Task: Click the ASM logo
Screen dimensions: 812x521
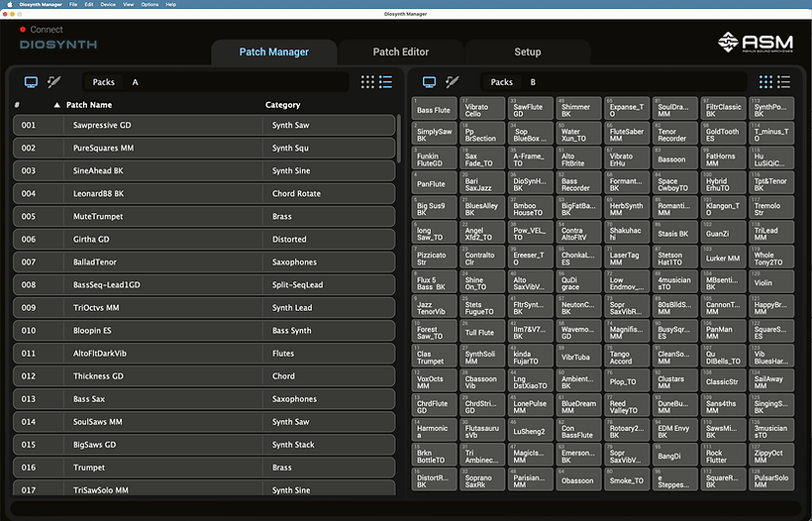Action: (x=755, y=43)
